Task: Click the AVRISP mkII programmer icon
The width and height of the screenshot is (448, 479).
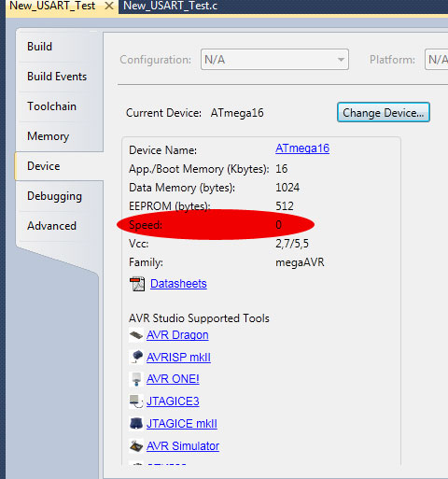Action: 136,358
